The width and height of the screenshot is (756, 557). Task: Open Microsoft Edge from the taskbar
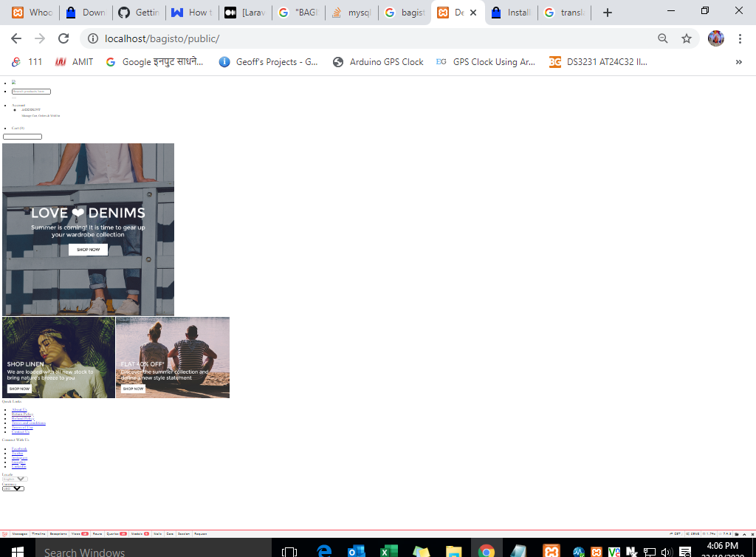coord(324,550)
